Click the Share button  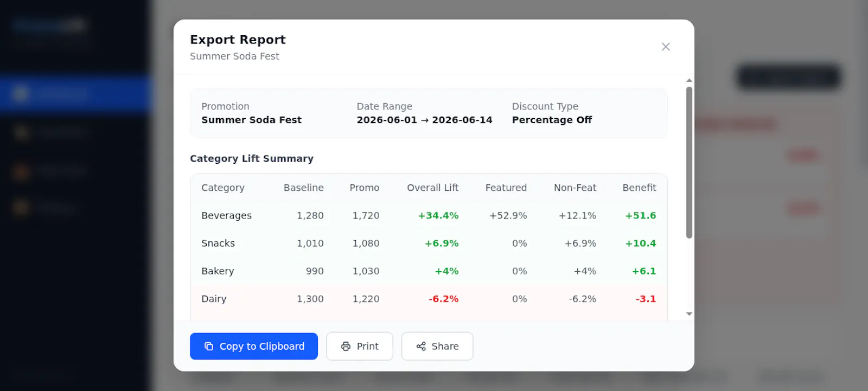click(x=437, y=346)
